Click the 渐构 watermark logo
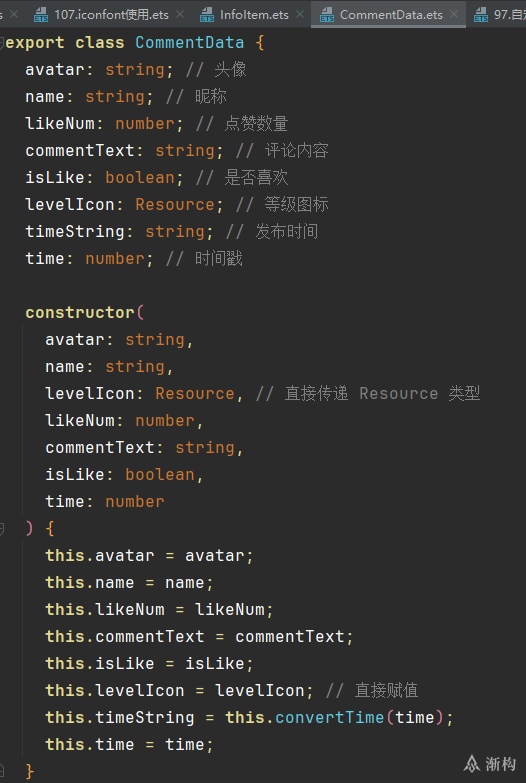Image resolution: width=526 pixels, height=783 pixels. point(490,763)
